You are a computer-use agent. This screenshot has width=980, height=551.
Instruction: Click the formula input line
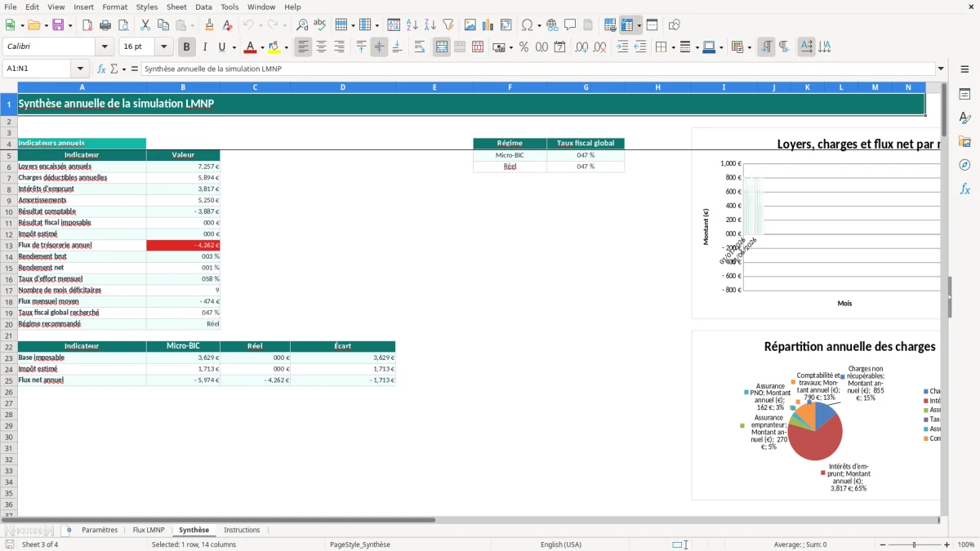(x=538, y=69)
